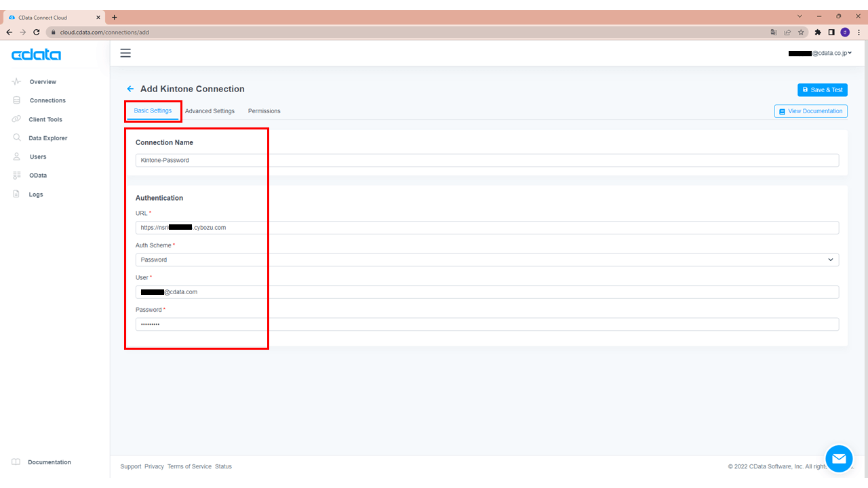Image resolution: width=868 pixels, height=488 pixels.
Task: Open Documentation in the sidebar
Action: [x=50, y=462]
